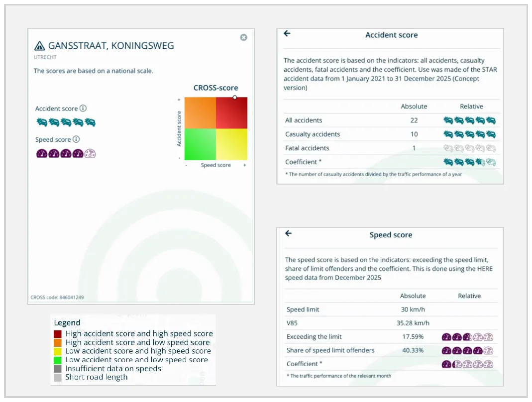532x402 pixels.
Task: Open Accident score info icon
Action: point(83,108)
